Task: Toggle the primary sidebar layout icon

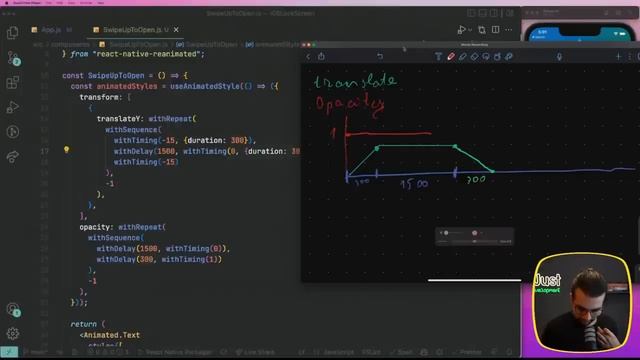Action: (471, 13)
